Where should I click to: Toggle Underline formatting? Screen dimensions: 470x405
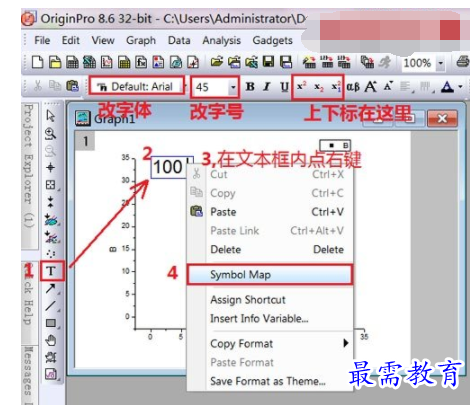coord(284,87)
